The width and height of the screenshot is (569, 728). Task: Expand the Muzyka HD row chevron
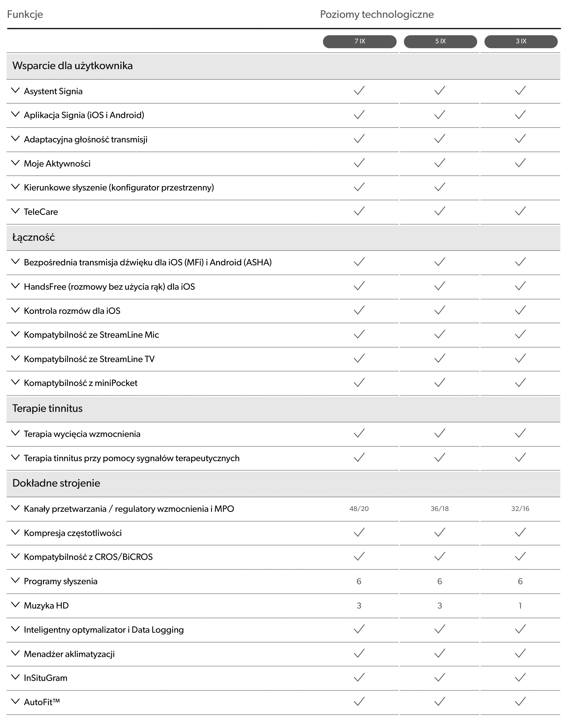[15, 605]
